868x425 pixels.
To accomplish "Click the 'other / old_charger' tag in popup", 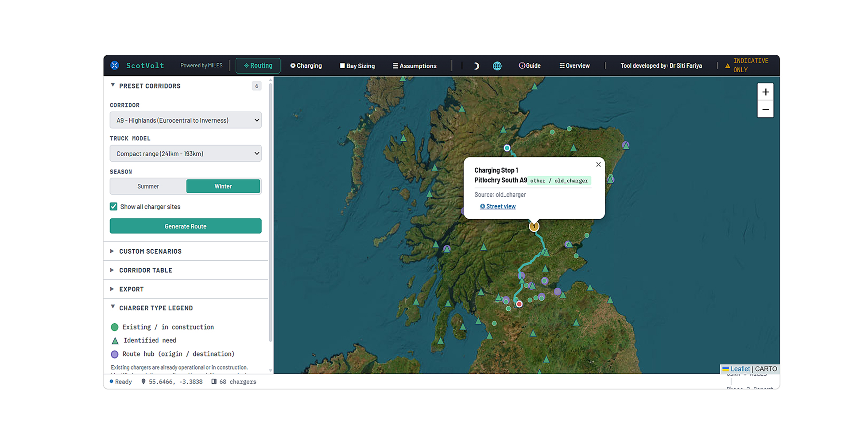I will coord(559,181).
